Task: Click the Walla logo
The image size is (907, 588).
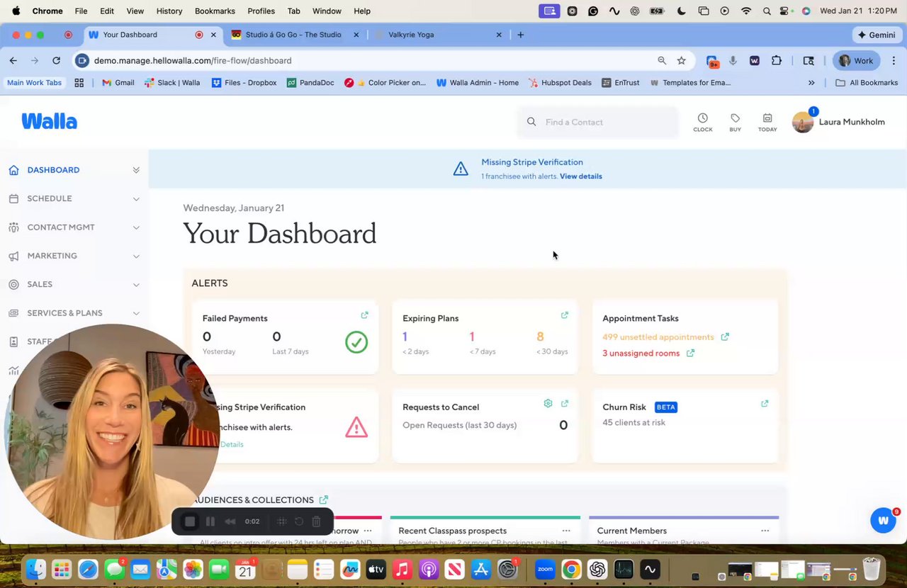Action: click(x=49, y=121)
